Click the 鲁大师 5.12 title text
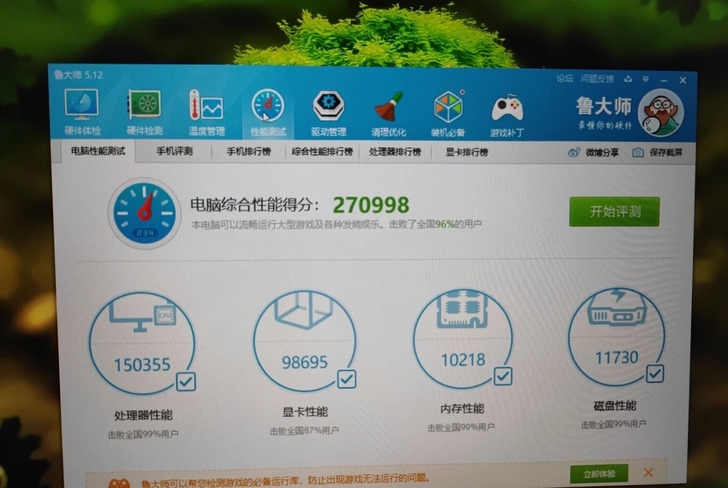Viewport: 728px width, 488px height. [78, 75]
